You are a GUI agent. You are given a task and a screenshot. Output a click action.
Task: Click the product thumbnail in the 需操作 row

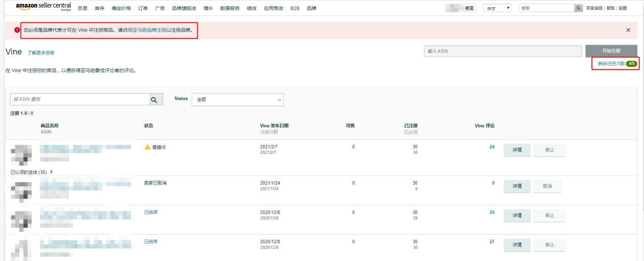22,154
